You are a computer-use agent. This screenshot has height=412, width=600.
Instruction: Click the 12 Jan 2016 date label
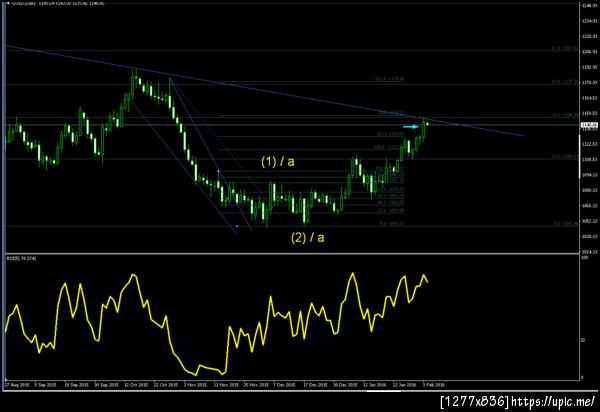(375, 385)
